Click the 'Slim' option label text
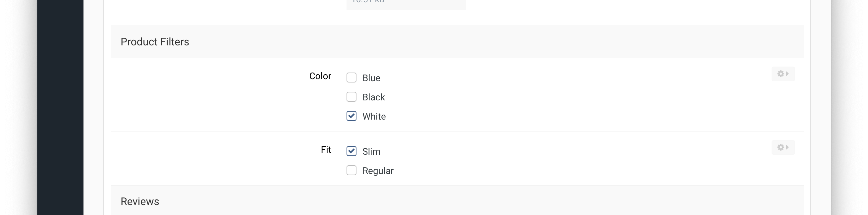Screen dimensions: 868x215 pyautogui.click(x=371, y=152)
